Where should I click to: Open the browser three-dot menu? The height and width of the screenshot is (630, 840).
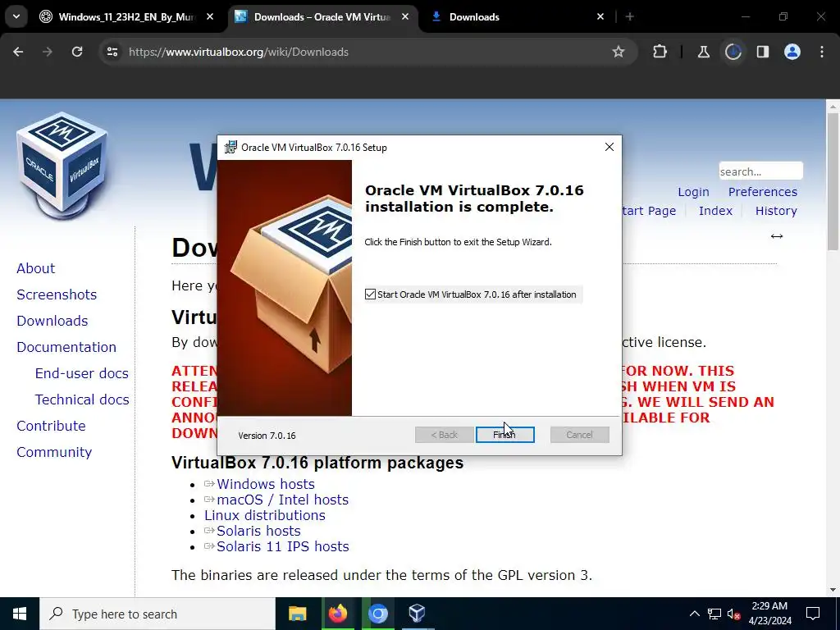[822, 52]
